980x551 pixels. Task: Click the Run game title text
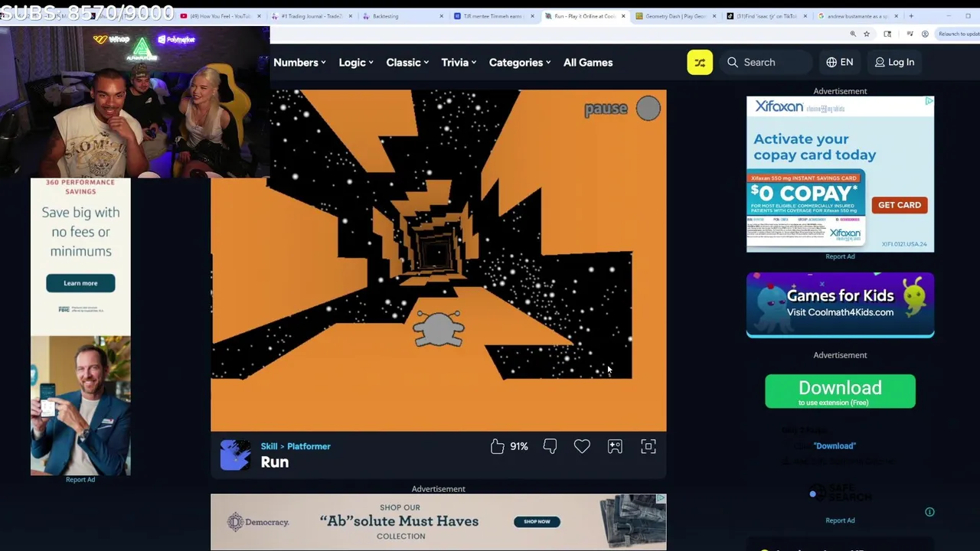coord(275,462)
